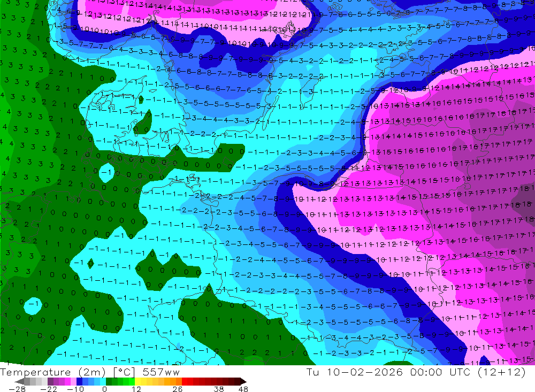
Task: Click the "(12+12)" forecast offset label
Action: click(x=502, y=372)
